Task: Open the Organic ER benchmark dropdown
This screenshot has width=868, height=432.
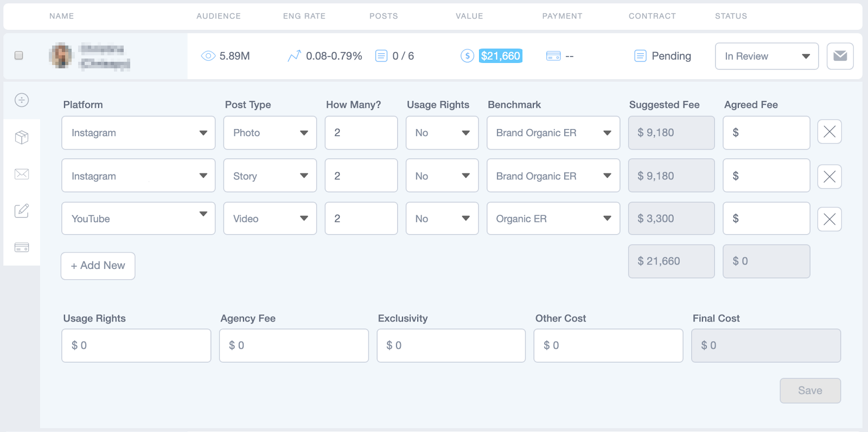Action: point(553,218)
